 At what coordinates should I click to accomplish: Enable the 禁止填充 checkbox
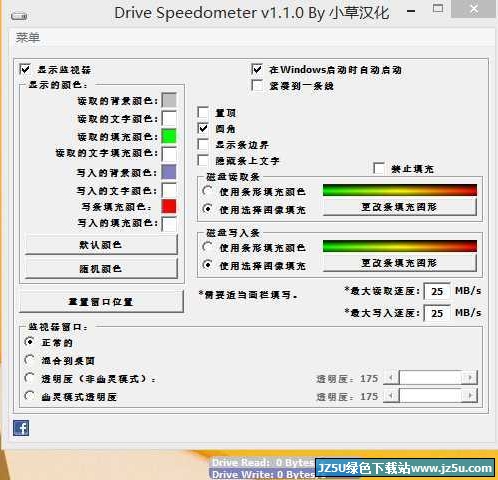coord(379,168)
